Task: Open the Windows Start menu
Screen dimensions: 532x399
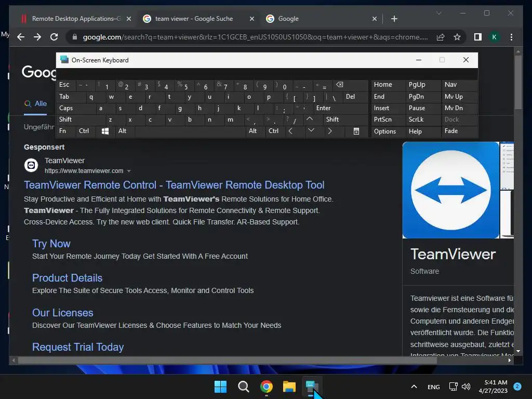Action: pos(220,387)
